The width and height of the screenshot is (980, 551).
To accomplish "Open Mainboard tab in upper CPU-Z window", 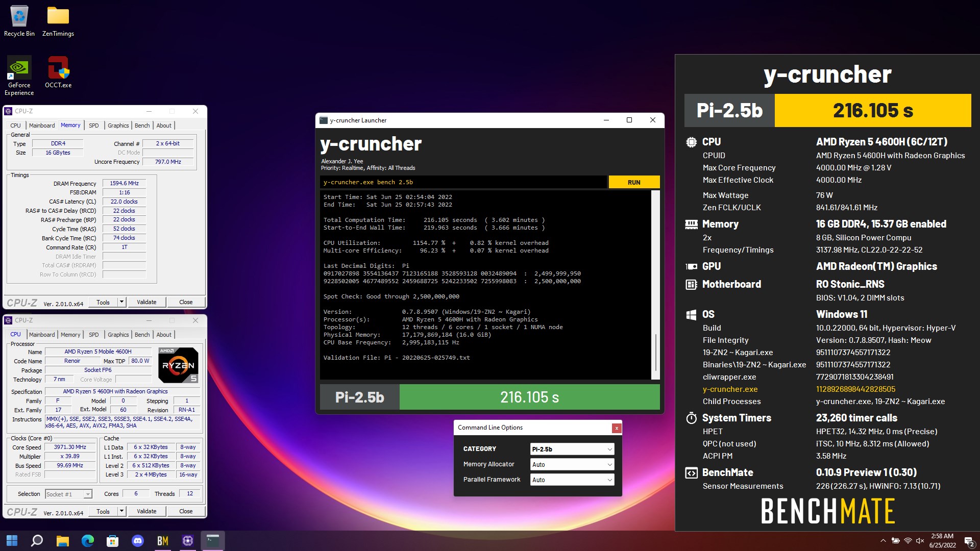I will 42,126.
